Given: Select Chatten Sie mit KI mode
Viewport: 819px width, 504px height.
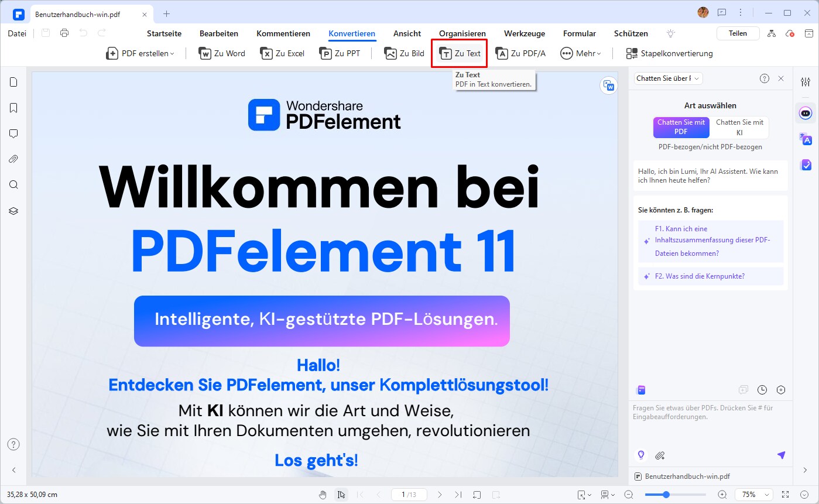Looking at the screenshot, I should click(739, 127).
